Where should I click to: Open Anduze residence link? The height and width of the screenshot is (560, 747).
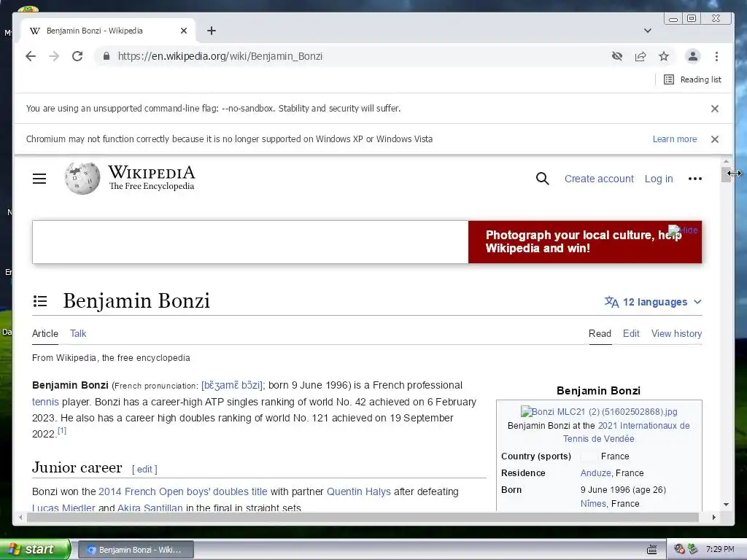tap(595, 472)
